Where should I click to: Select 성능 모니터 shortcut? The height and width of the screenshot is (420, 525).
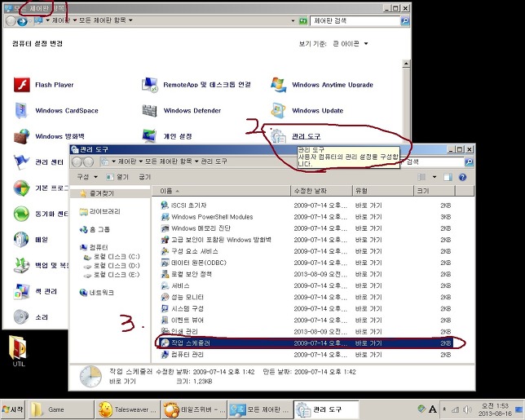pyautogui.click(x=183, y=297)
